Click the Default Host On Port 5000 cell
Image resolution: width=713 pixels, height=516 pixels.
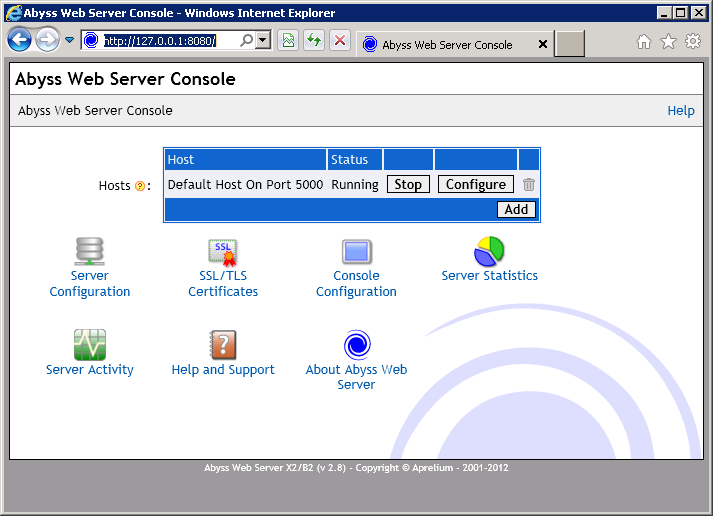click(245, 185)
